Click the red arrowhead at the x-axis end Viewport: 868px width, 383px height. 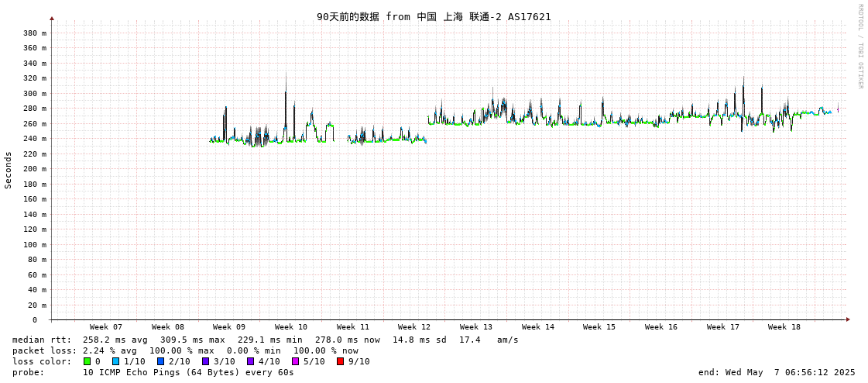click(847, 319)
